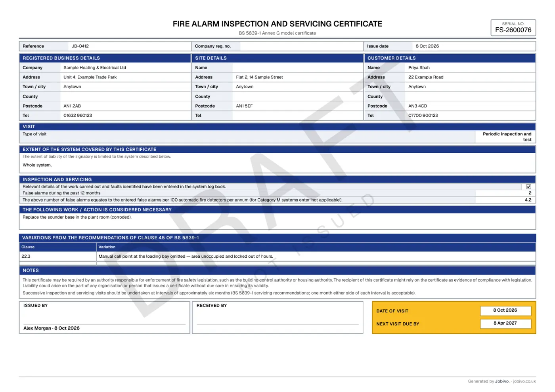
Task: Click the empty Company reg. no. field
Action: click(x=301, y=46)
